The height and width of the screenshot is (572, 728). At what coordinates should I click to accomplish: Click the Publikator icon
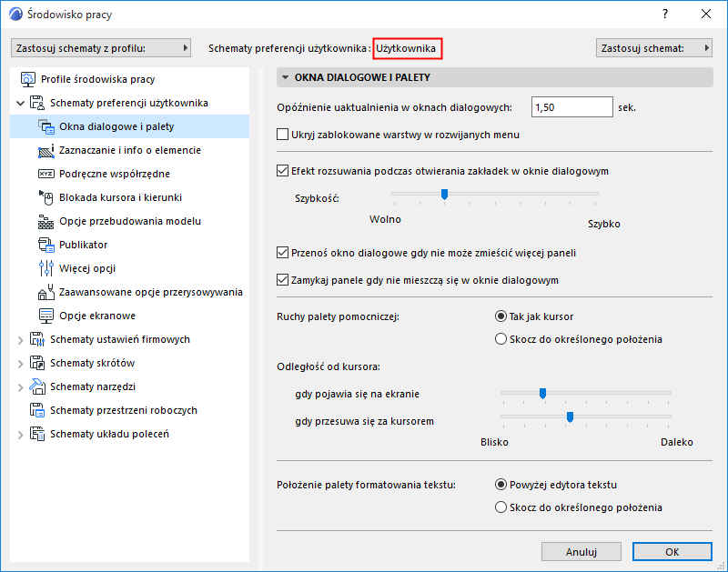pyautogui.click(x=46, y=245)
